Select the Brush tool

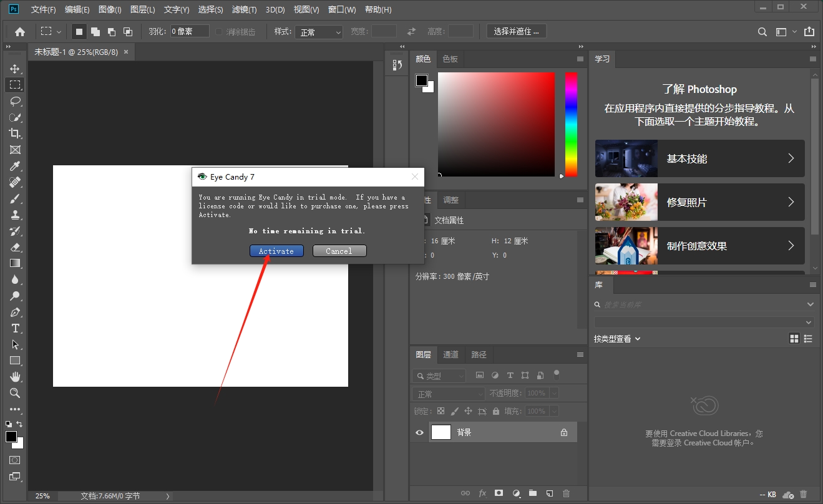(15, 198)
